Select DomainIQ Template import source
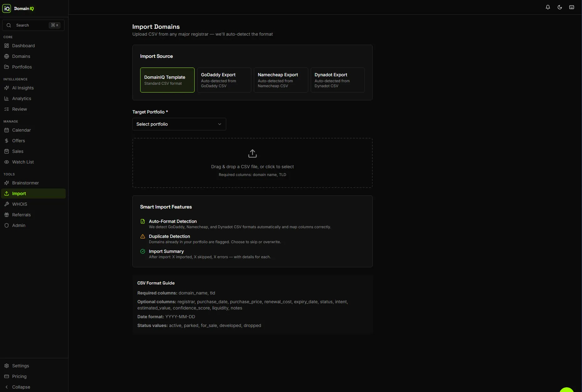582x392 pixels. click(167, 80)
